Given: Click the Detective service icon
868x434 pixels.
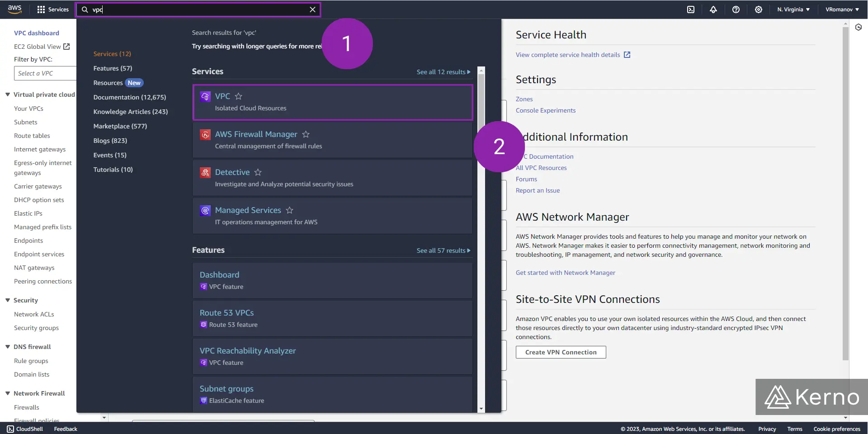Looking at the screenshot, I should pos(205,172).
